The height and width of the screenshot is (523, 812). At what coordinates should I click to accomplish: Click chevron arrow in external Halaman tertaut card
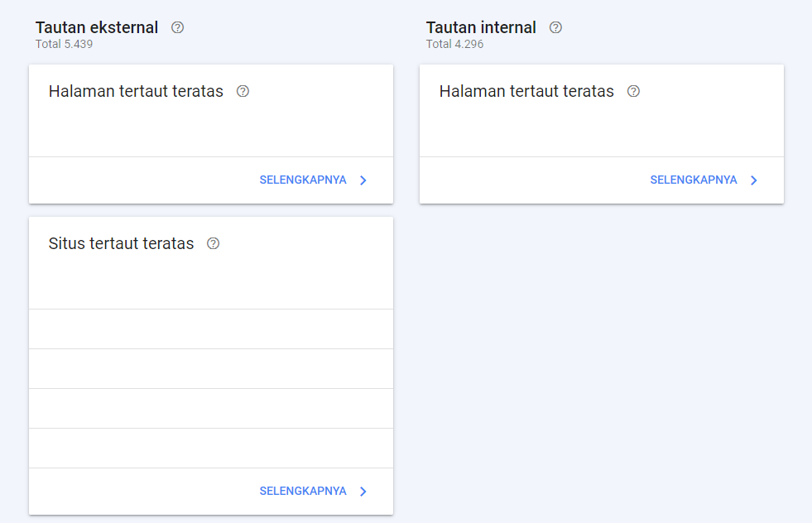pos(363,180)
